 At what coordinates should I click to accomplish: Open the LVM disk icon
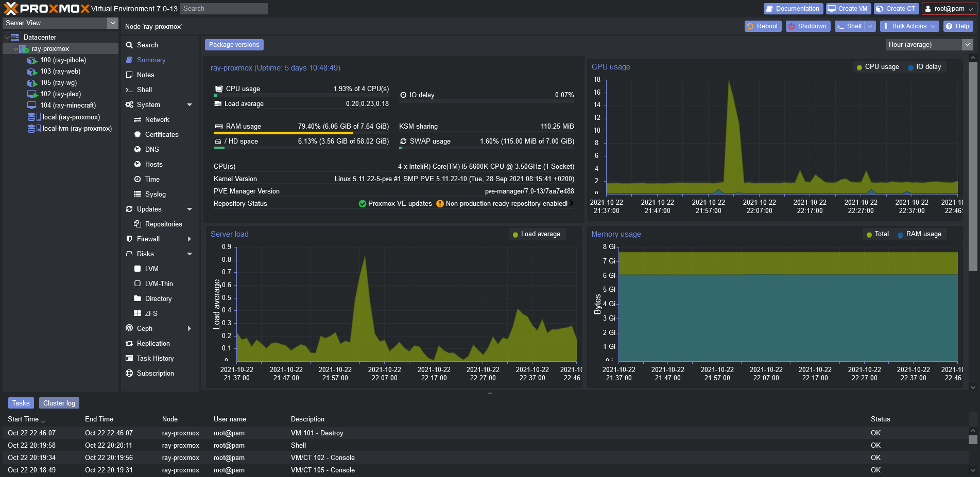[x=137, y=269]
